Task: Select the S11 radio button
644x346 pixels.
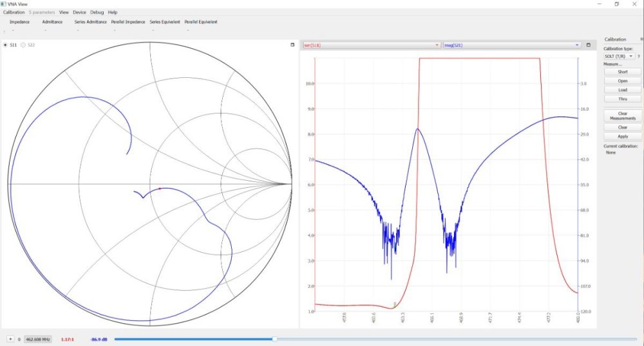Action: pos(6,45)
